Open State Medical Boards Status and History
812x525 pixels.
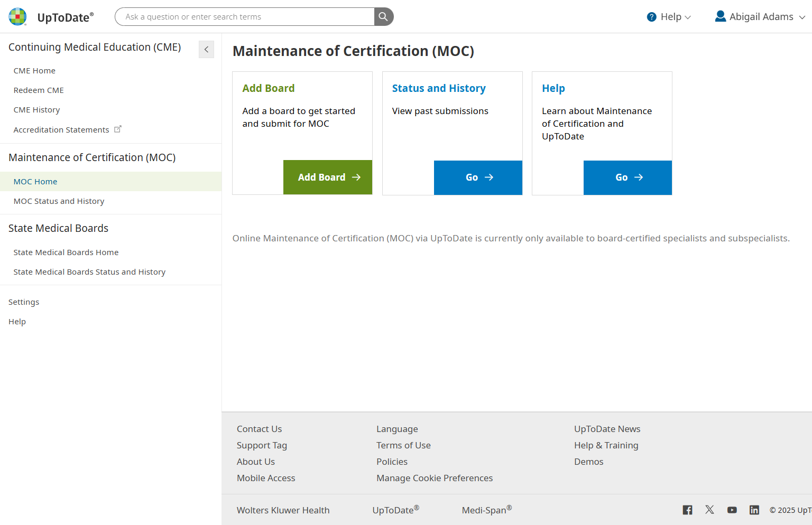pos(89,272)
